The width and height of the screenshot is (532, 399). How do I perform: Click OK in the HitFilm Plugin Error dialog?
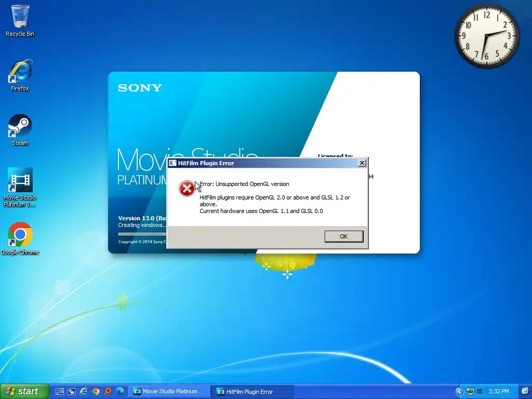(x=344, y=236)
